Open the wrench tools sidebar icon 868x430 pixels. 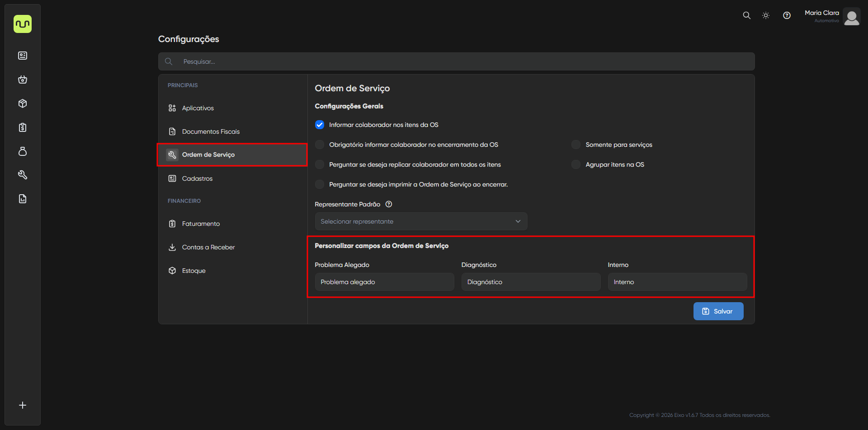tap(23, 175)
